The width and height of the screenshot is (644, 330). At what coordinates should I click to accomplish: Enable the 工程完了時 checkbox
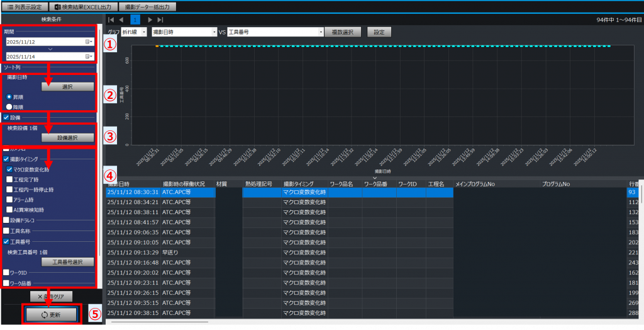pyautogui.click(x=9, y=179)
